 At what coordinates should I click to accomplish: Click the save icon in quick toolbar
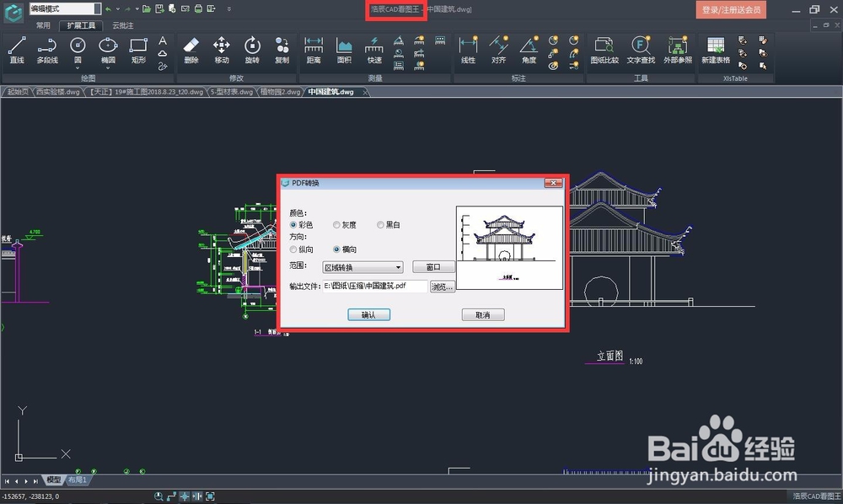click(x=159, y=8)
